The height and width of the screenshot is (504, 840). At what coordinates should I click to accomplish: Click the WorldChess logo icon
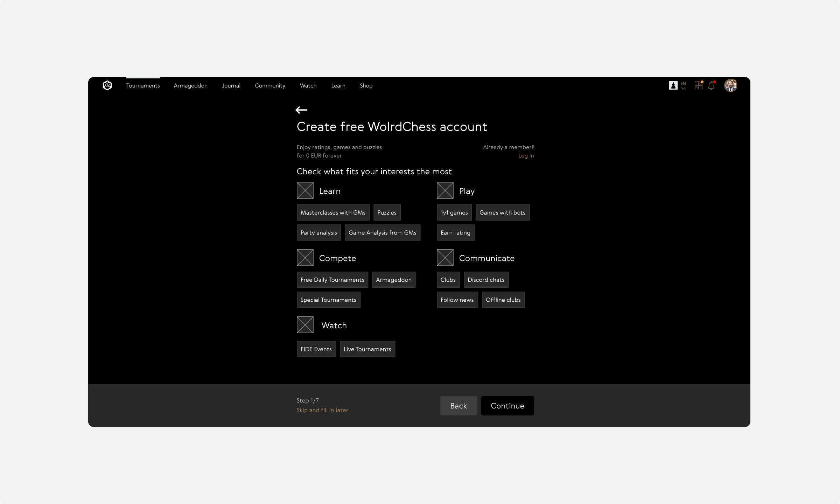pyautogui.click(x=107, y=85)
